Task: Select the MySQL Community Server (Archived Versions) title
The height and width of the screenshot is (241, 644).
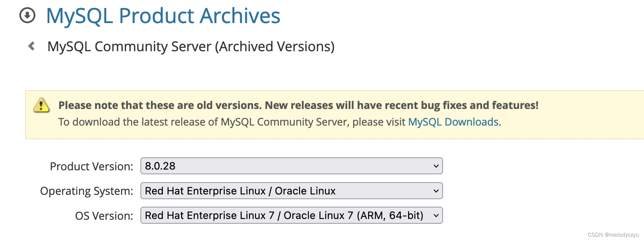Action: [x=191, y=46]
